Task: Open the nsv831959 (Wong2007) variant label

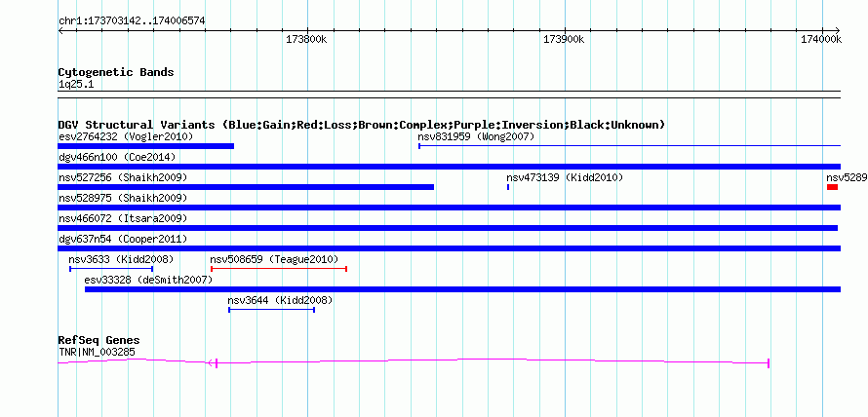Action: [x=476, y=136]
